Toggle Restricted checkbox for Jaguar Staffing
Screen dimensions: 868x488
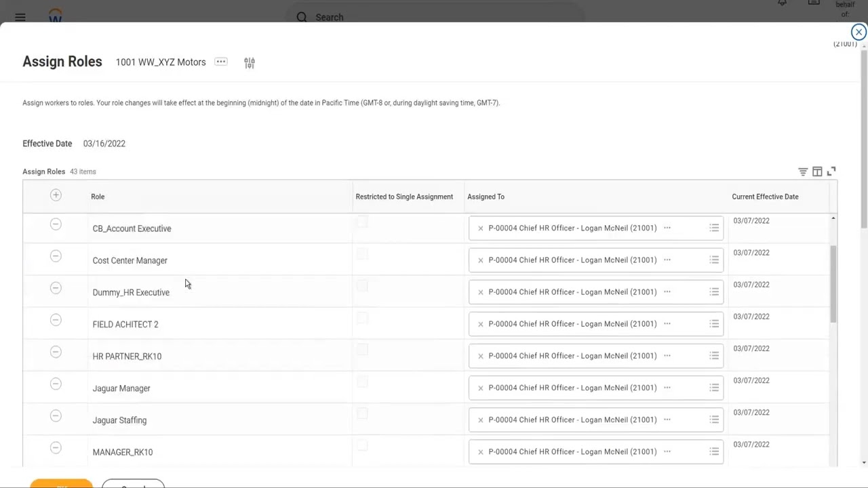pyautogui.click(x=362, y=413)
